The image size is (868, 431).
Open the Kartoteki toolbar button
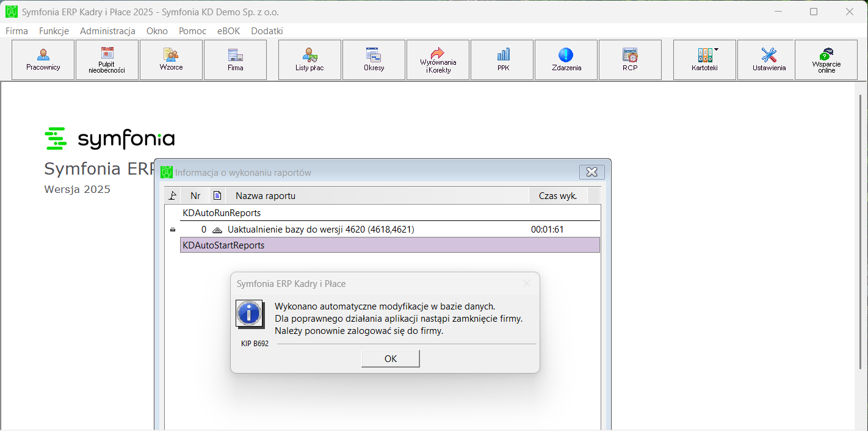tap(705, 60)
